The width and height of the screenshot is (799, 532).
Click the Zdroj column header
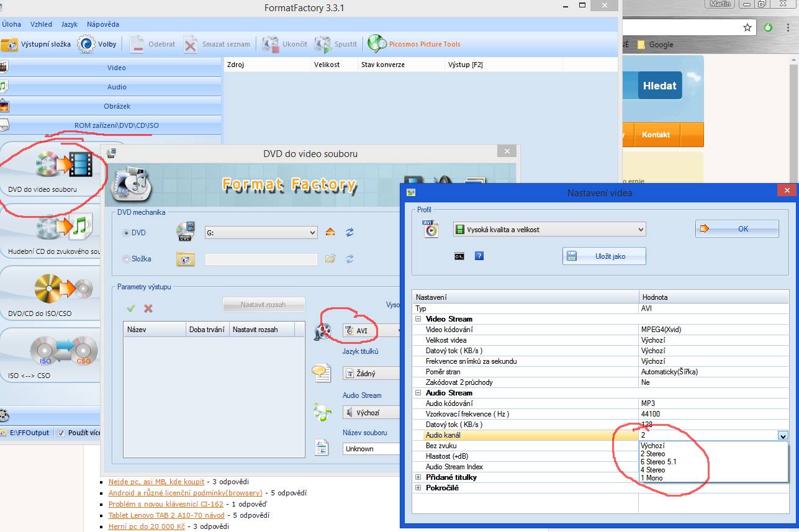tap(267, 64)
